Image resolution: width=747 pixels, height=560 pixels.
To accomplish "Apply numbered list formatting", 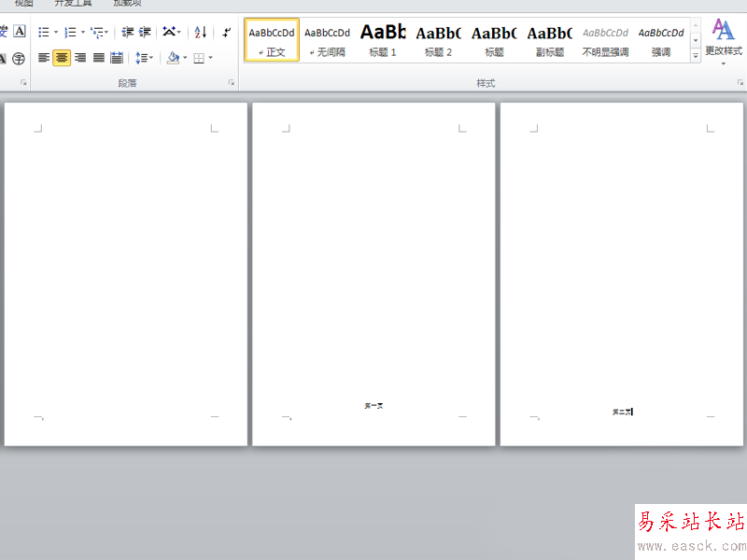I will (x=70, y=33).
